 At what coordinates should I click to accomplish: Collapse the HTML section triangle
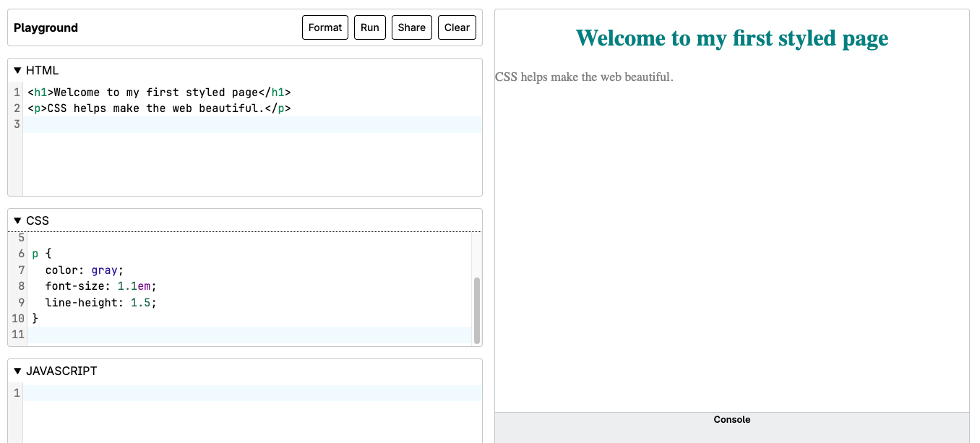[18, 71]
